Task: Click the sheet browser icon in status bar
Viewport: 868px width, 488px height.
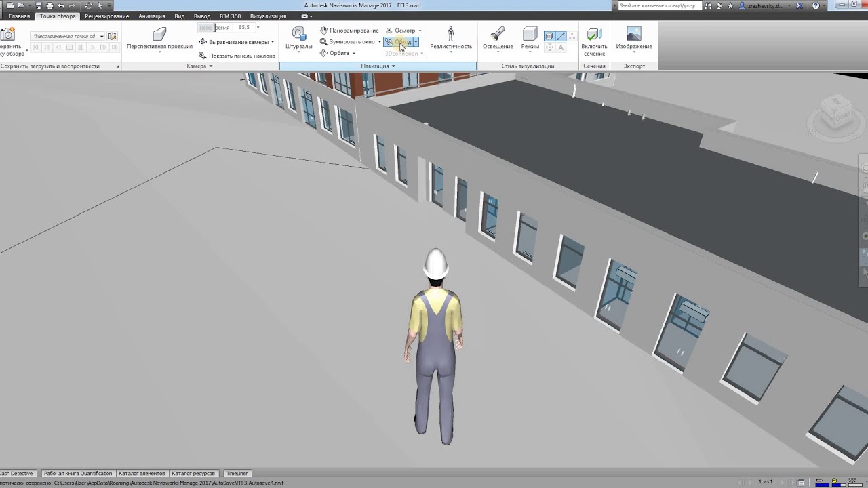Action: point(801,482)
